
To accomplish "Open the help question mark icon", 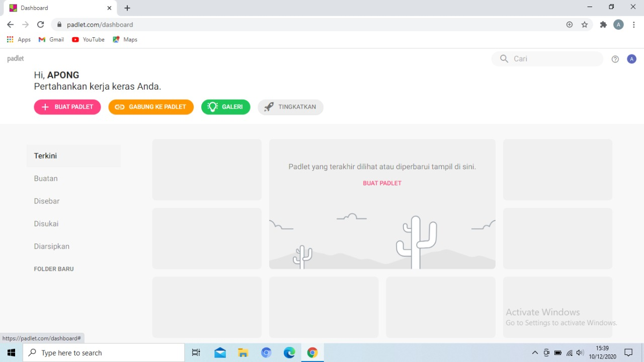I will pyautogui.click(x=615, y=59).
